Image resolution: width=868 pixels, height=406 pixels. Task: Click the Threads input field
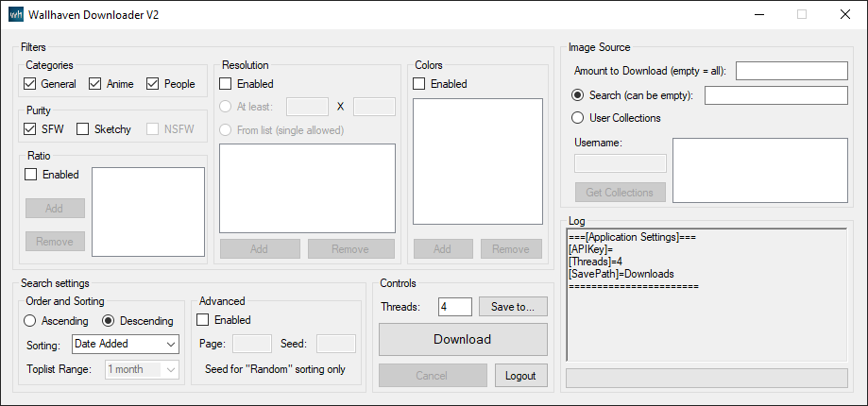tap(455, 307)
